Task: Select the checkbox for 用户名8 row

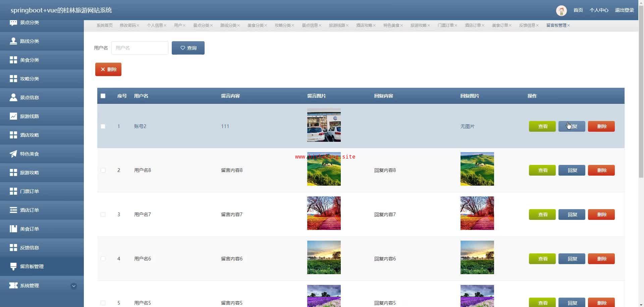Action: (x=103, y=170)
